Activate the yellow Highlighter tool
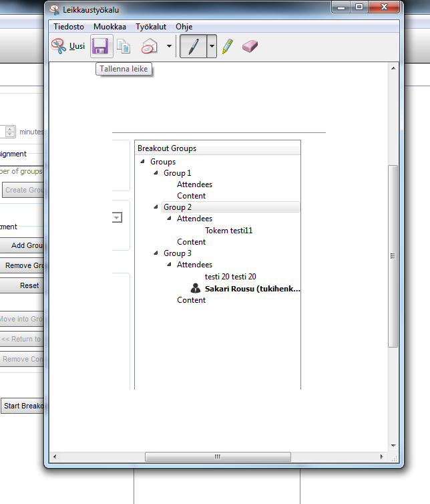430x504 pixels. (x=228, y=47)
